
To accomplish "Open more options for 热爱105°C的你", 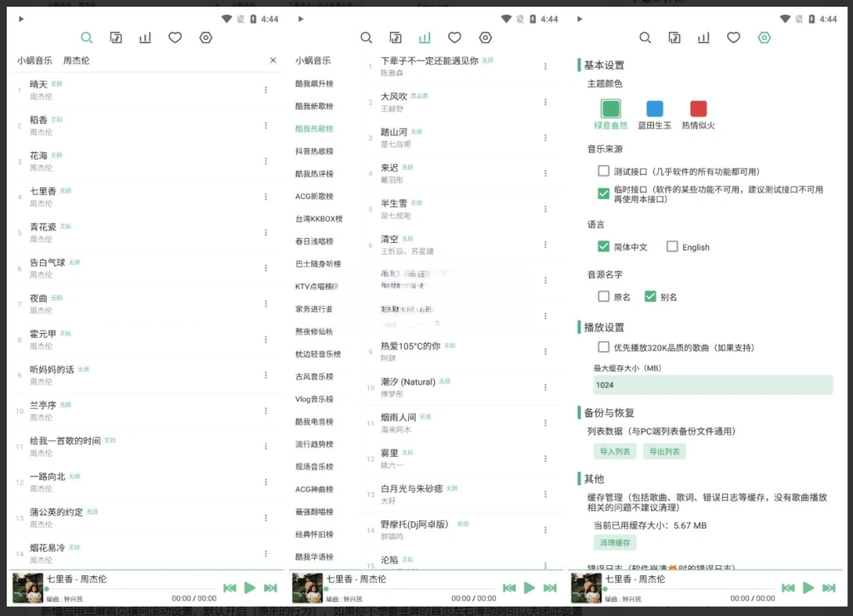I will (546, 352).
